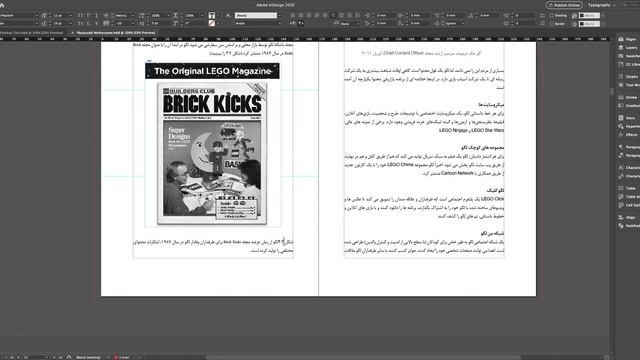The height and width of the screenshot is (360, 640).
Task: Open the Table panel
Action: coord(628,189)
